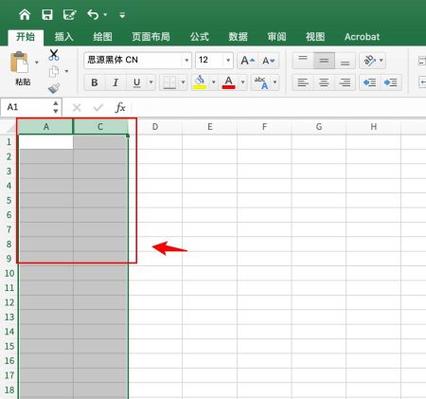Screen dimensions: 426x399
Task: Open the Home icon in title bar
Action: coord(25,14)
